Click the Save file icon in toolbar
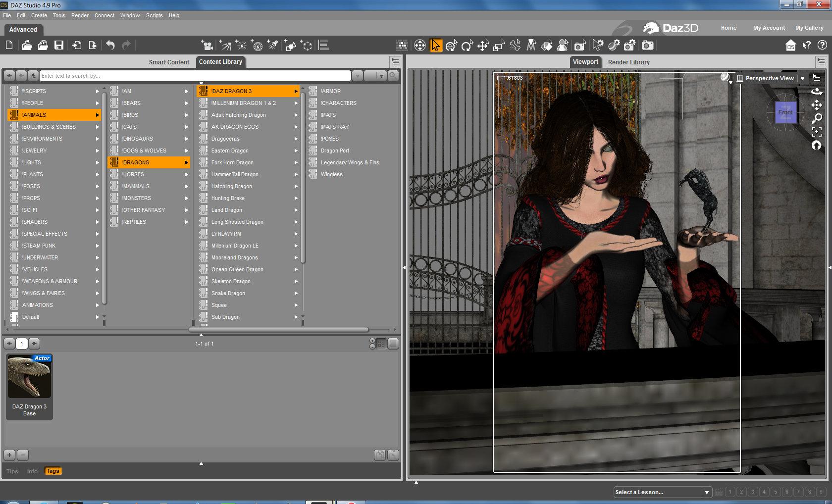The width and height of the screenshot is (832, 504). click(x=59, y=46)
